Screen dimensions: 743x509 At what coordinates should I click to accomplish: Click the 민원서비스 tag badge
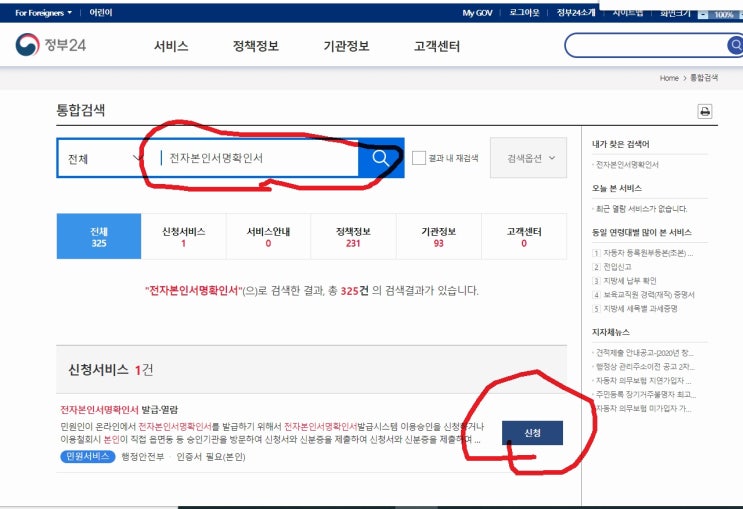[x=88, y=456]
